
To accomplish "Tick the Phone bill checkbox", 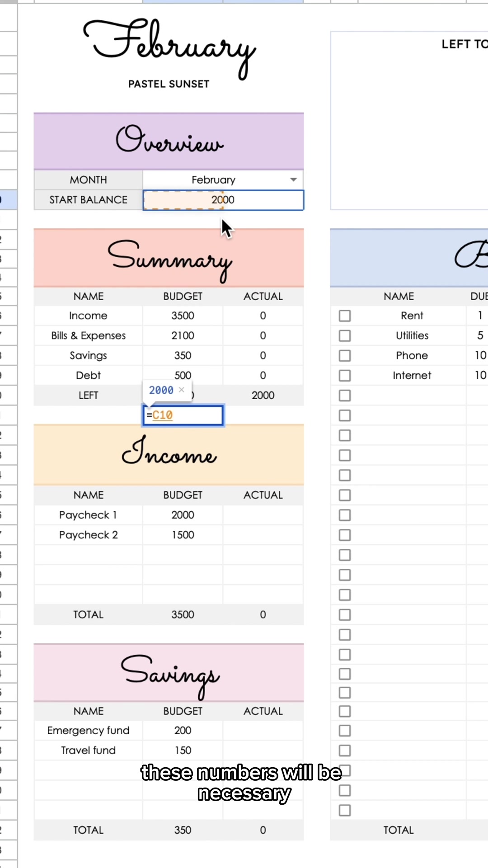I will tap(345, 355).
